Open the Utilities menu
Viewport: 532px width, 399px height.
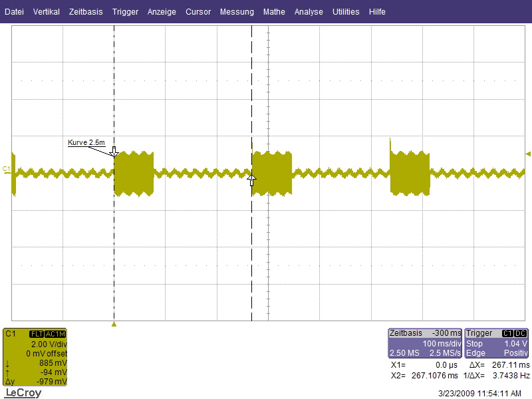click(346, 12)
